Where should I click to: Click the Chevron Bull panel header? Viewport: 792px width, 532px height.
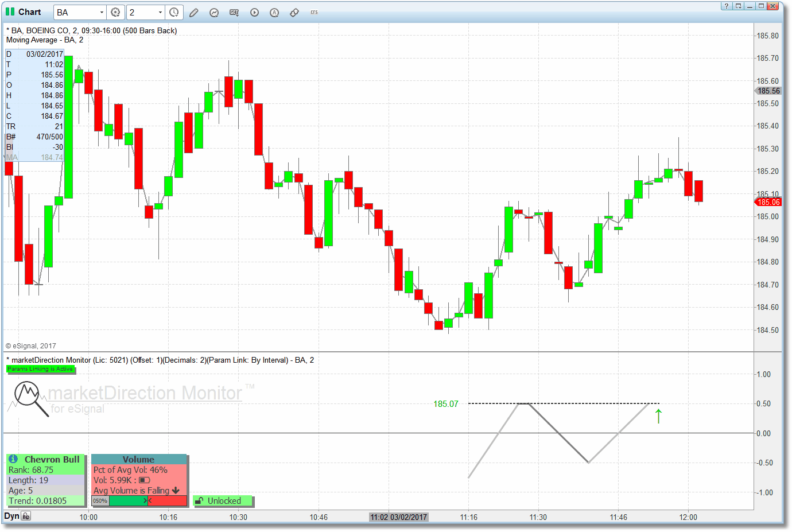46,459
